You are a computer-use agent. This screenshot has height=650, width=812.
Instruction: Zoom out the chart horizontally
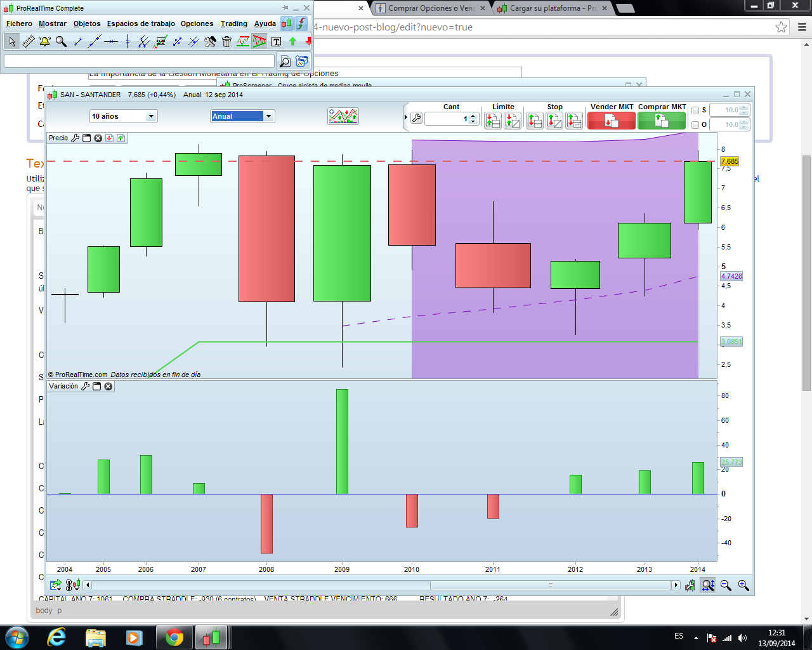point(726,585)
